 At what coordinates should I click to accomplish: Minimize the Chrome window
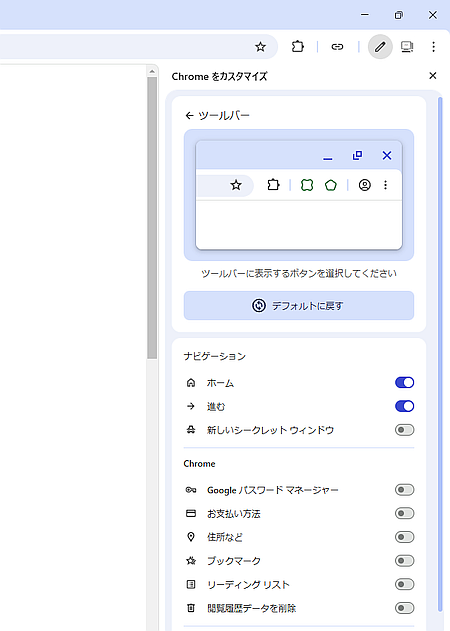pos(365,15)
